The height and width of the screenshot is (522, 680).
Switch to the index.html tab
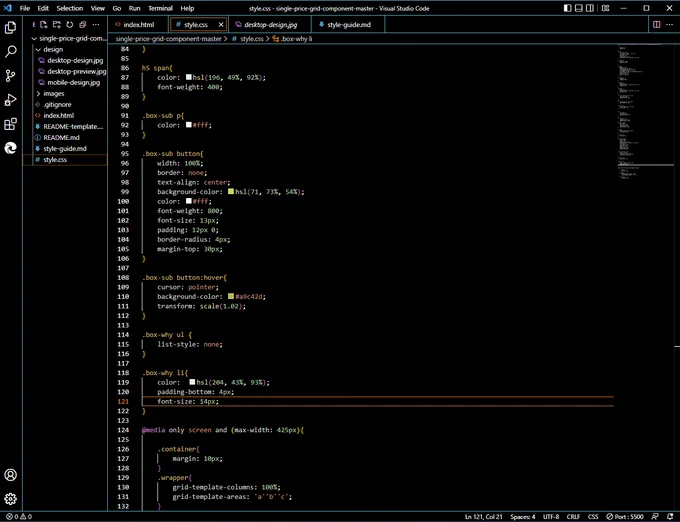coord(138,25)
